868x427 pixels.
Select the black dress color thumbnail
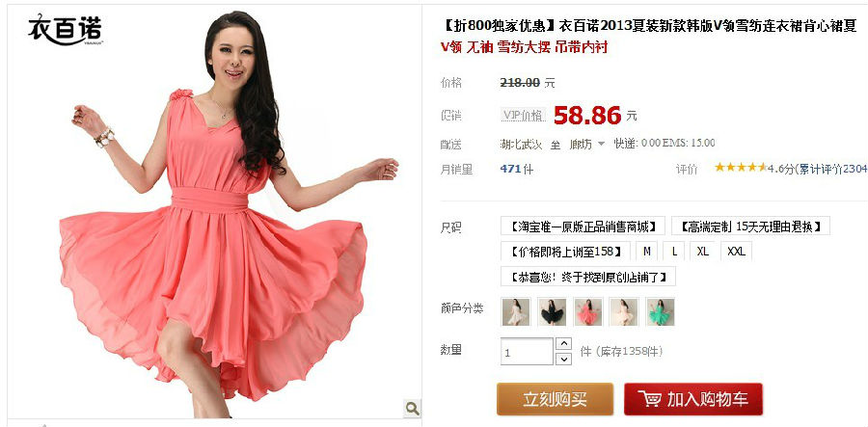point(552,311)
